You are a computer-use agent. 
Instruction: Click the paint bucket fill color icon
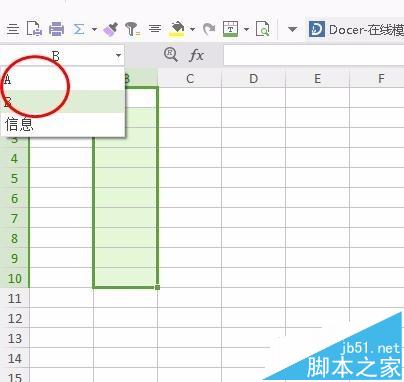tap(177, 29)
